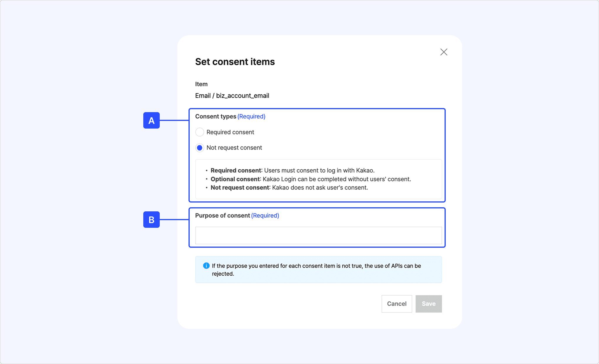Click the blue info icon in the notice
The image size is (599, 364).
pyautogui.click(x=206, y=266)
